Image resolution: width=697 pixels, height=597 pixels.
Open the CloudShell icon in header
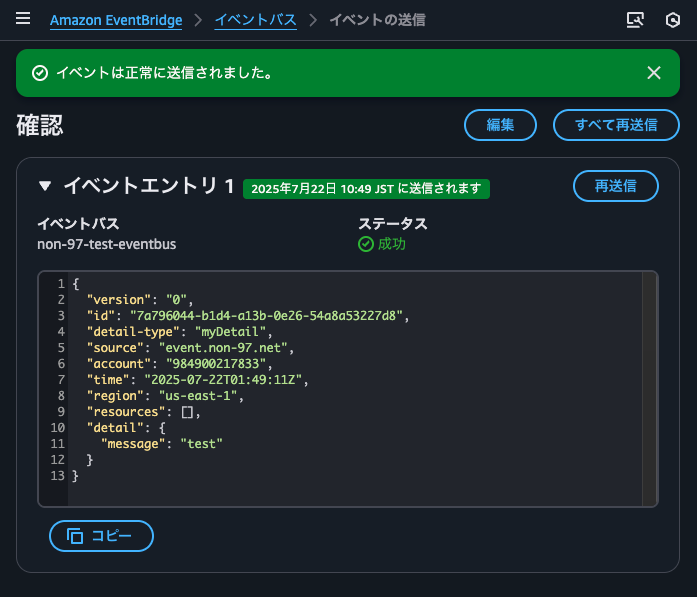(x=635, y=20)
